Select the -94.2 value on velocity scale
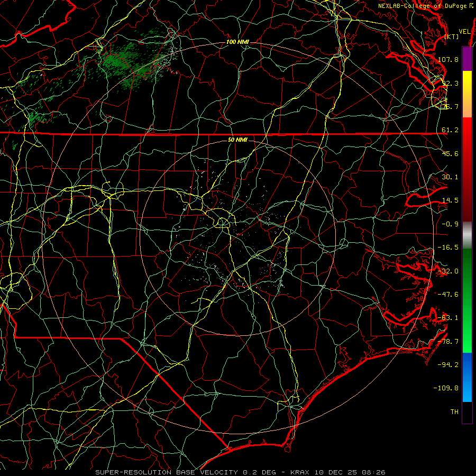The width and height of the screenshot is (476, 476). point(448,364)
